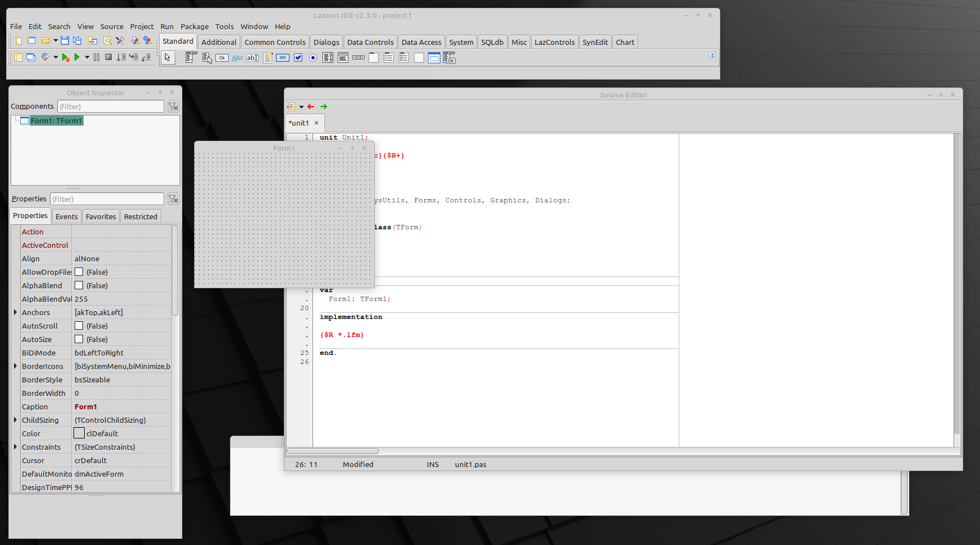Expand the ChildSizing property

pos(15,420)
